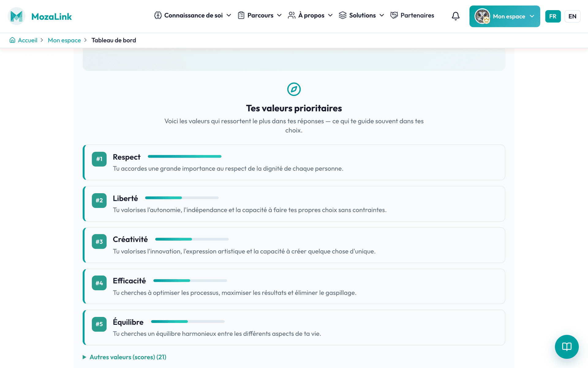Click the Créativité value title
Viewport: 588px width, 368px height.
[x=130, y=240]
